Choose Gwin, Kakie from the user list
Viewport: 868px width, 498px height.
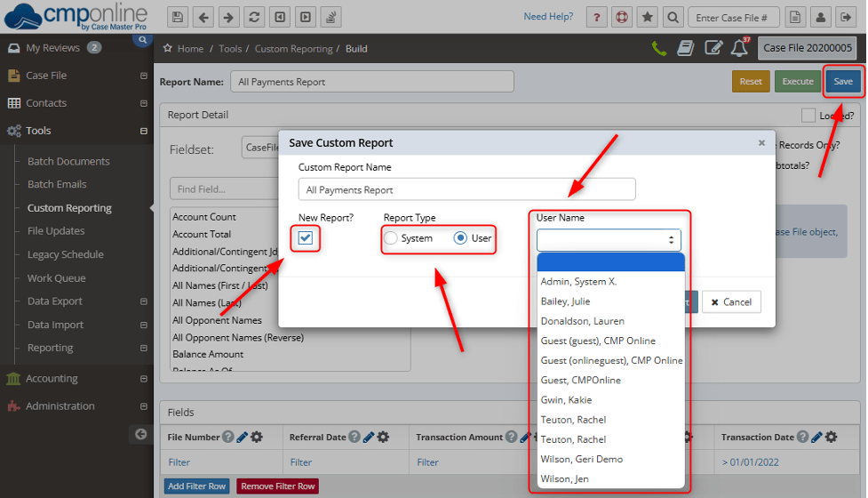click(611, 400)
